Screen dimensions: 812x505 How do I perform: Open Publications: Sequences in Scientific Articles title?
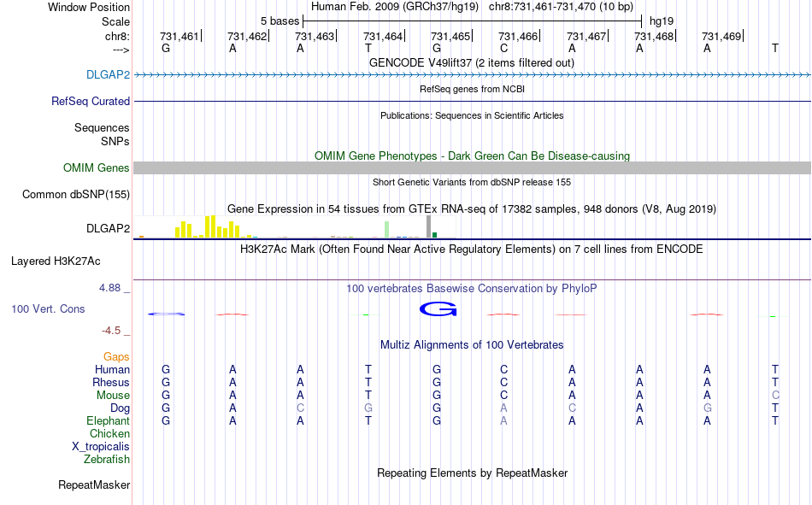(x=472, y=115)
